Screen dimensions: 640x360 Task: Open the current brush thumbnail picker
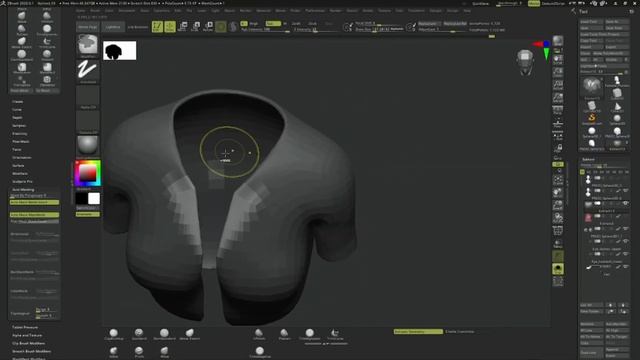click(x=87, y=46)
